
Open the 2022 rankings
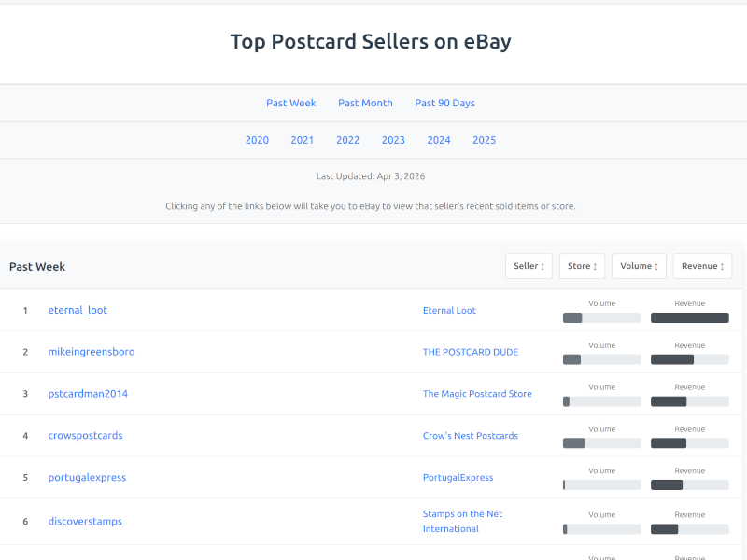[x=347, y=139]
